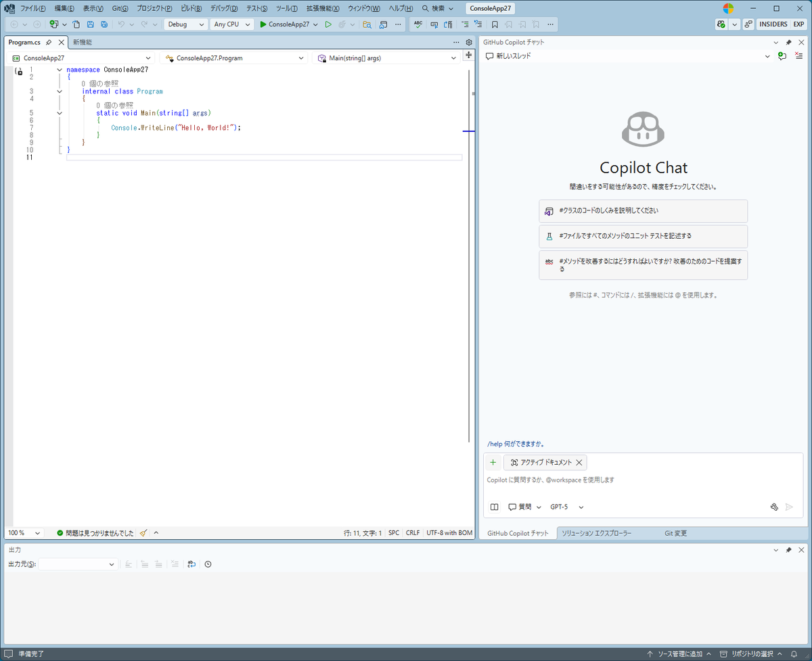Add context with the plus icon in Copilot
812x661 pixels.
click(493, 462)
